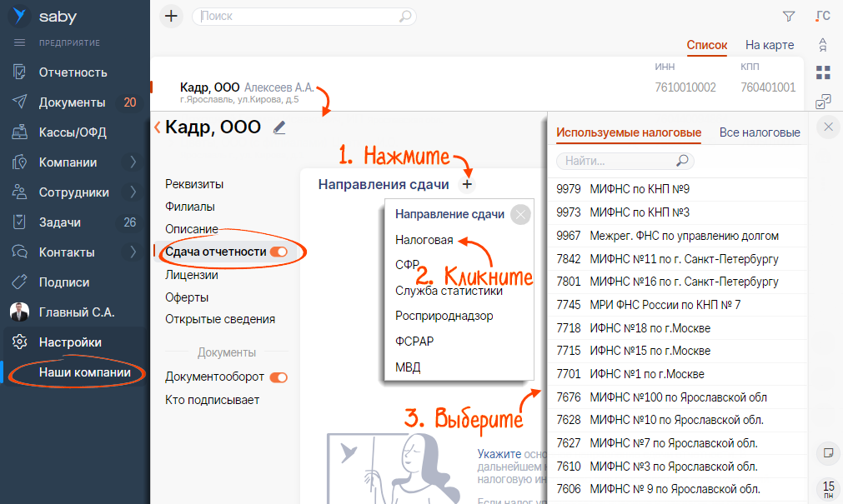
Task: Select 9979 МИФНС по КНП №9
Action: pos(677,189)
